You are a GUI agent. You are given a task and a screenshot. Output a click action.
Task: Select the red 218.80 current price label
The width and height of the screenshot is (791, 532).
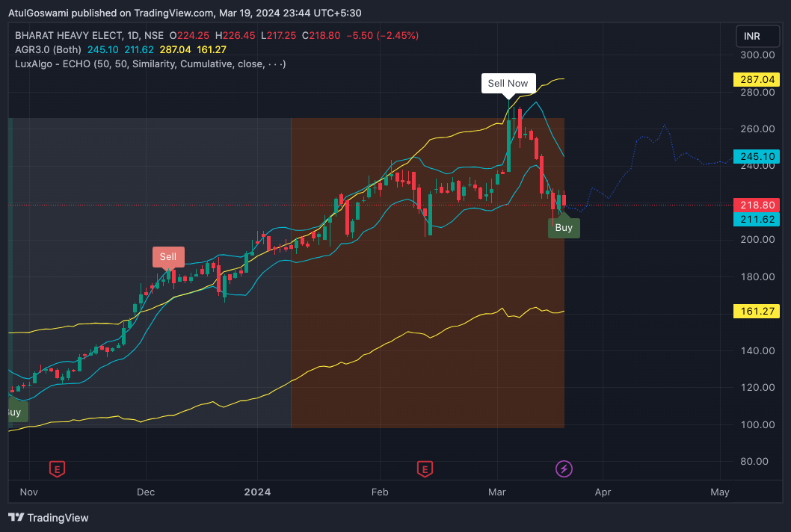point(757,205)
